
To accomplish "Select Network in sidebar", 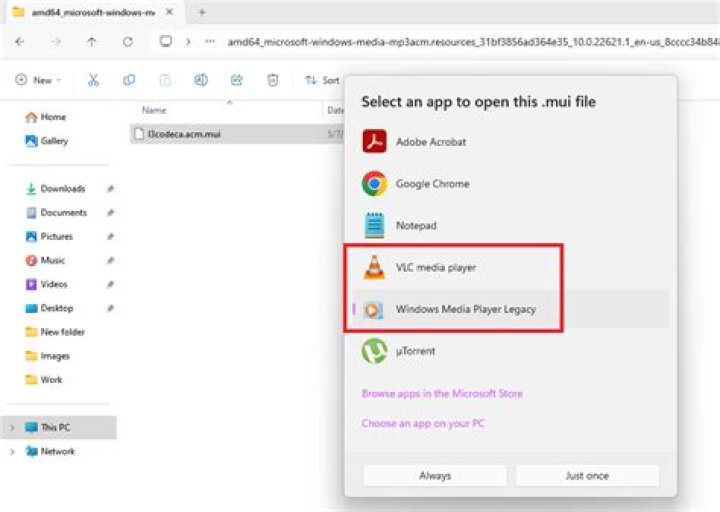I will [x=50, y=451].
